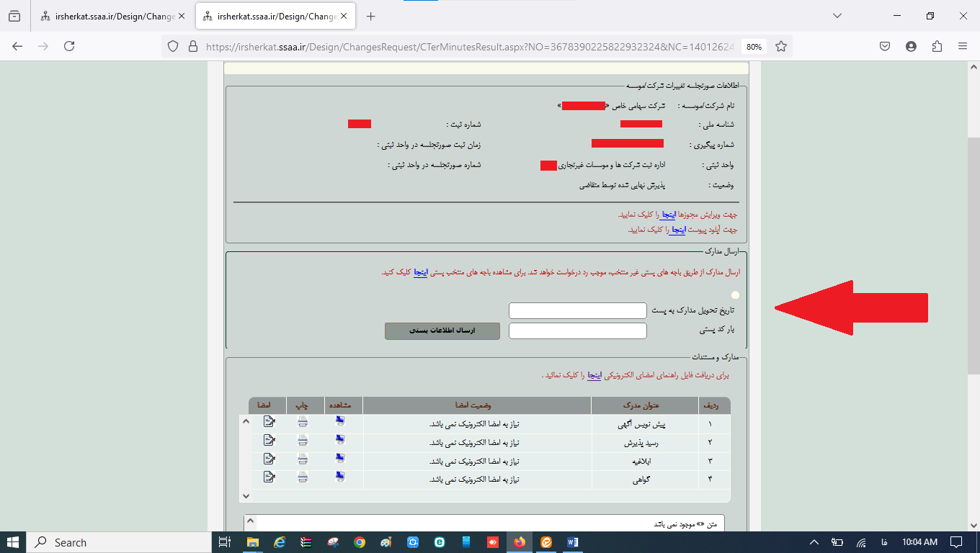Image resolution: width=980 pixels, height=553 pixels.
Task: Click the 10:04 AM clock
Action: pyautogui.click(x=919, y=542)
